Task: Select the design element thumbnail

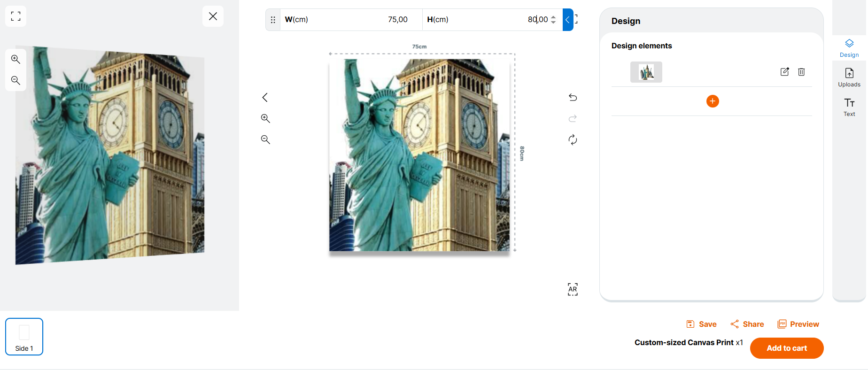Action: (646, 72)
